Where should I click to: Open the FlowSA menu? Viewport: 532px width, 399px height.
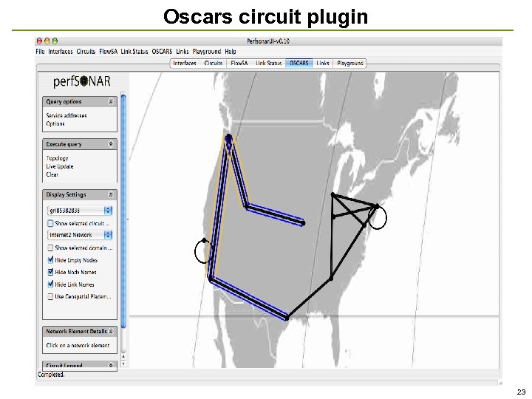click(108, 52)
